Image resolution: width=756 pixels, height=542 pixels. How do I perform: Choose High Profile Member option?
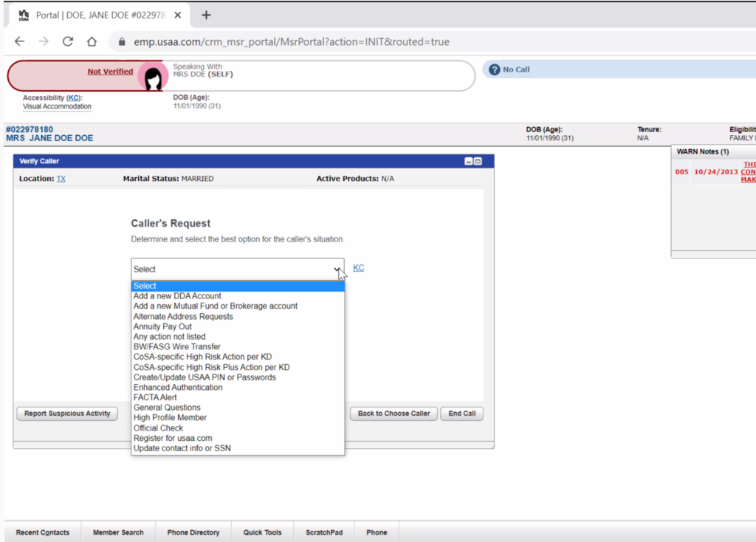[x=238, y=418]
